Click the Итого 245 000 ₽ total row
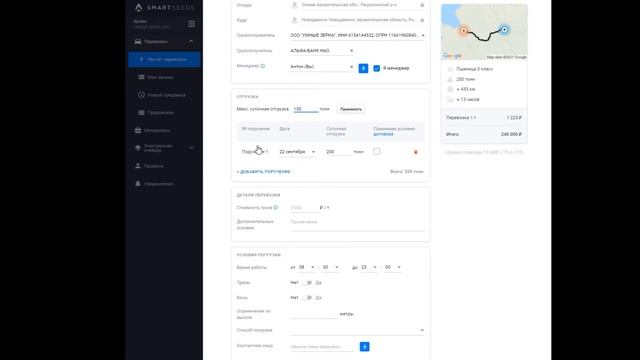This screenshot has height=360, width=640. [484, 134]
